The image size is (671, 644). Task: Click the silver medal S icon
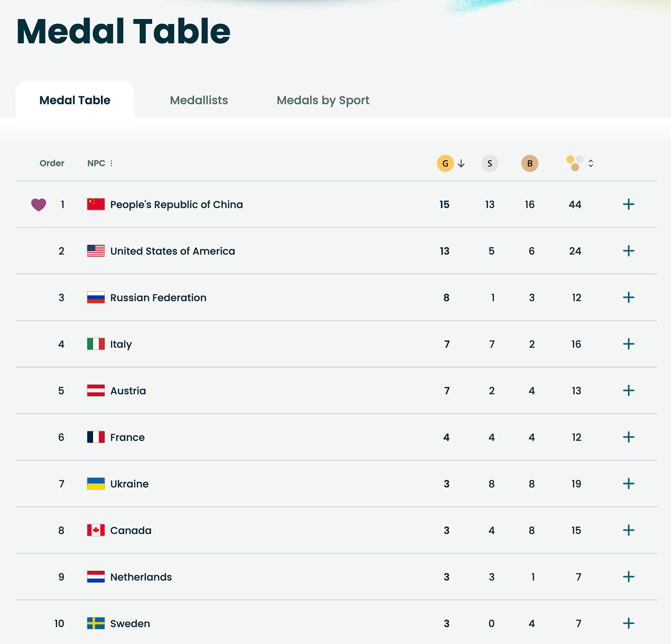coord(490,163)
